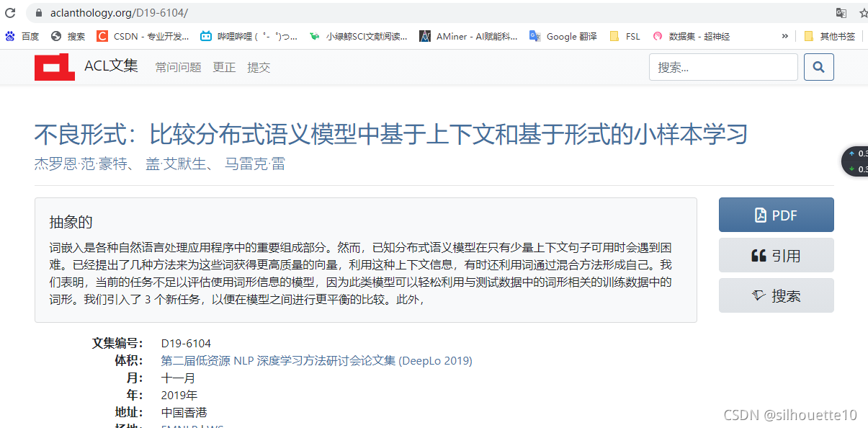Click the translate icon in the address bar
868x428 pixels.
coord(841,12)
